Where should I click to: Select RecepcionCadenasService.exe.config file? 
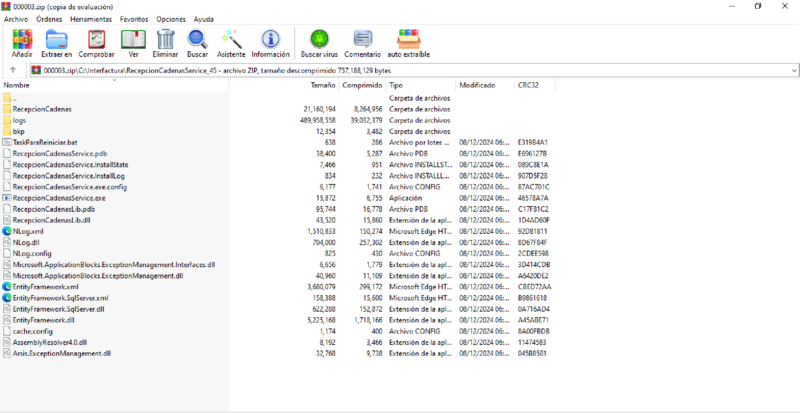pyautogui.click(x=70, y=187)
